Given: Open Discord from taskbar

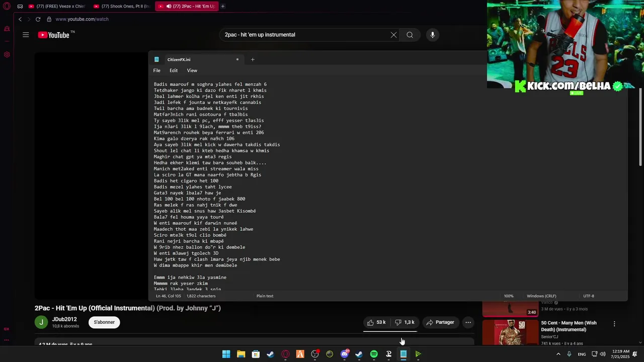Looking at the screenshot, I should click(344, 354).
